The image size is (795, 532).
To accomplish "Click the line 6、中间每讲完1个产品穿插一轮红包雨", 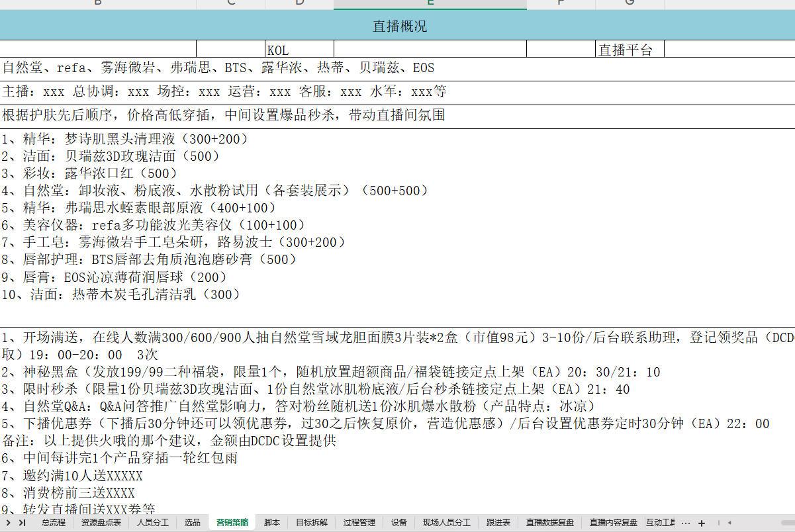I will click(x=119, y=458).
